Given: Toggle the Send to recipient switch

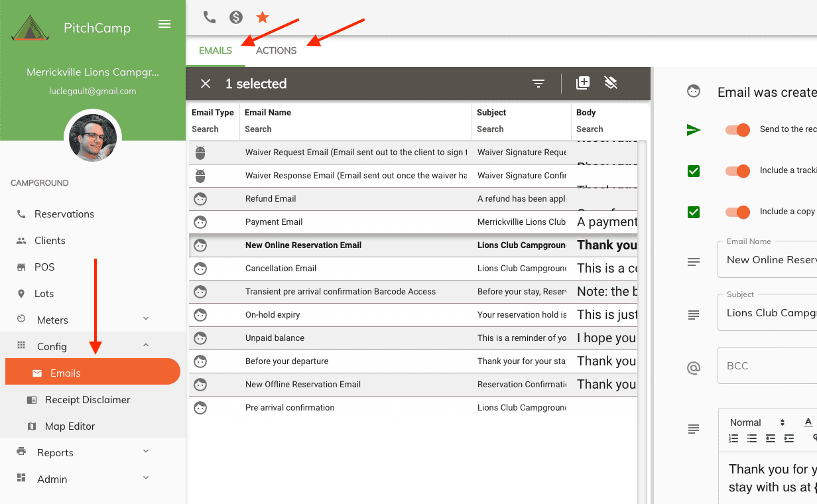Looking at the screenshot, I should (x=737, y=130).
